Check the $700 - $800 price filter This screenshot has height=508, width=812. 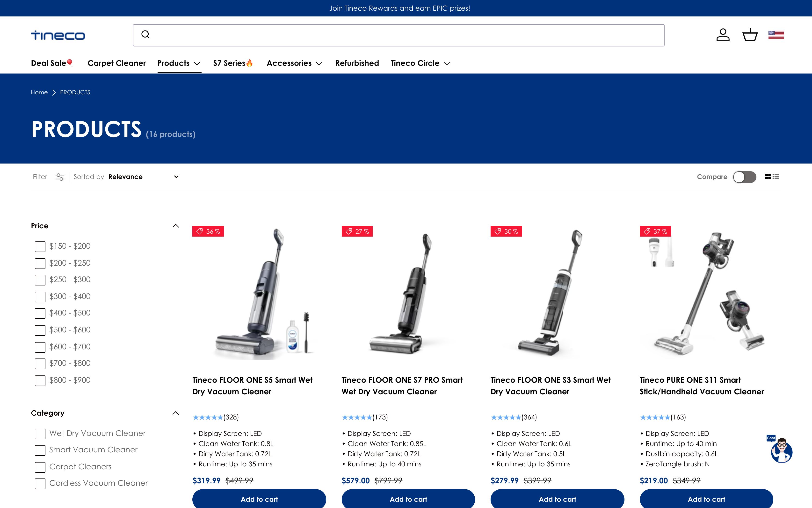coord(40,364)
